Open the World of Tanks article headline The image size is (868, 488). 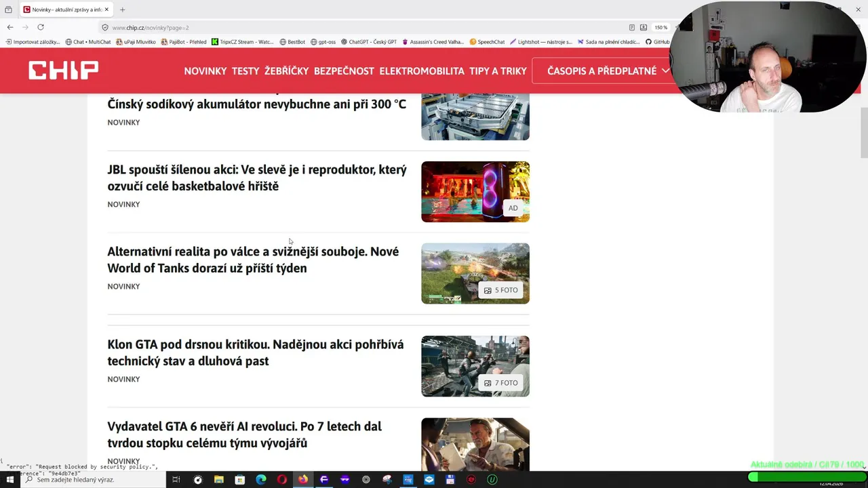point(253,260)
